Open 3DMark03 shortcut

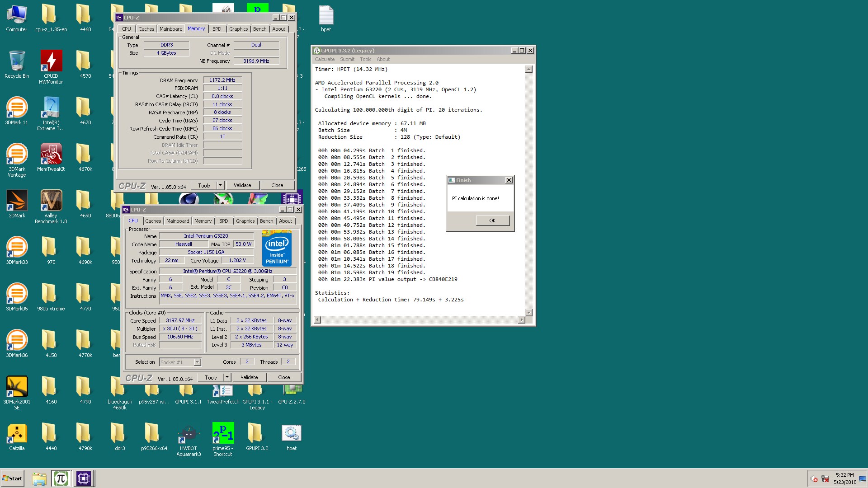pos(17,251)
